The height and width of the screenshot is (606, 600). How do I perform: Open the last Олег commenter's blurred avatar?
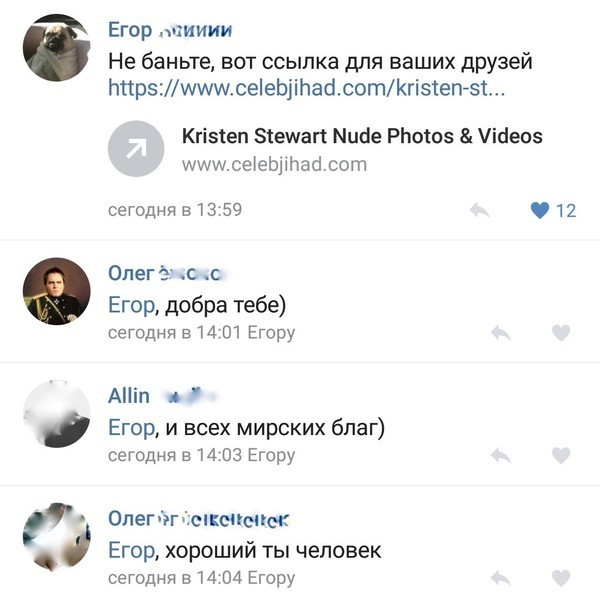tap(56, 537)
